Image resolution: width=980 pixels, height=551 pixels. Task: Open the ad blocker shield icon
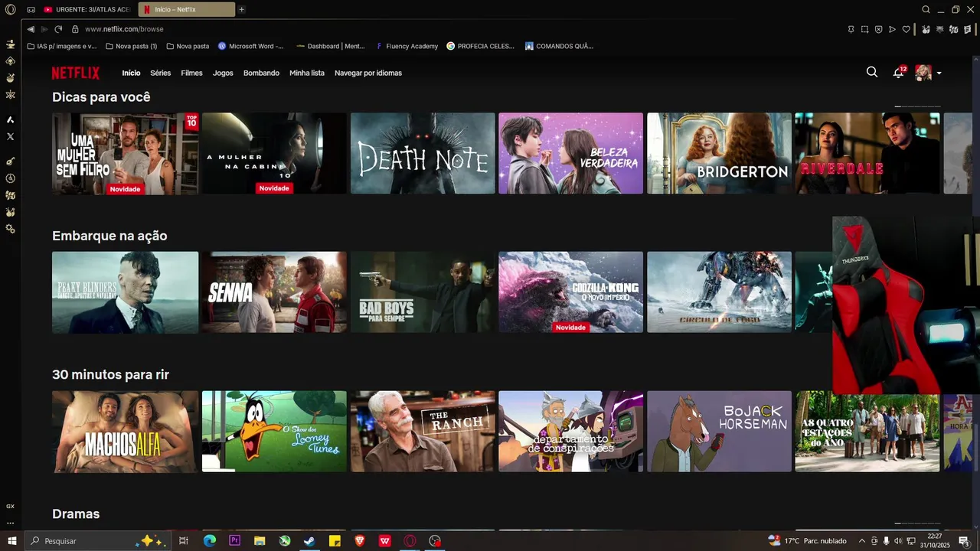(878, 29)
